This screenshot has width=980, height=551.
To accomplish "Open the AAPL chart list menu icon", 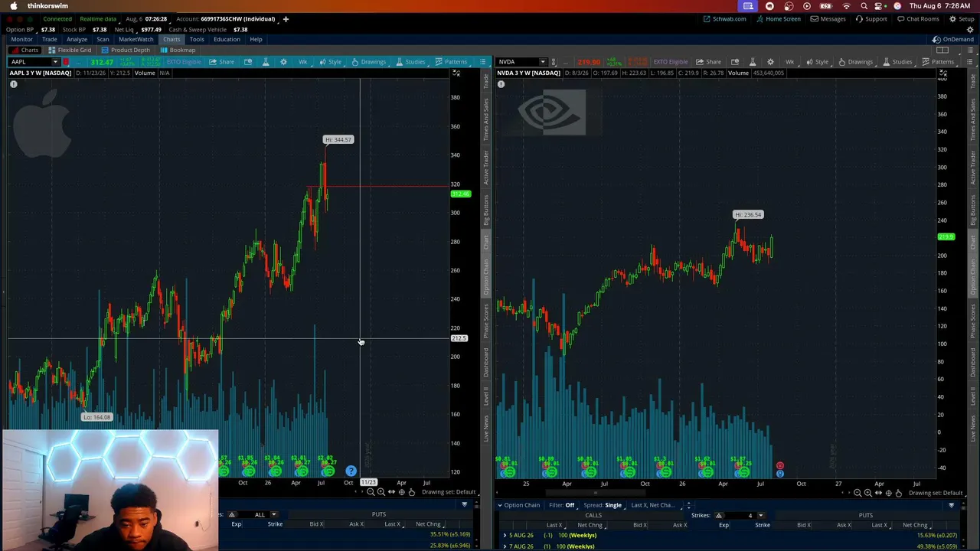I will (x=482, y=61).
